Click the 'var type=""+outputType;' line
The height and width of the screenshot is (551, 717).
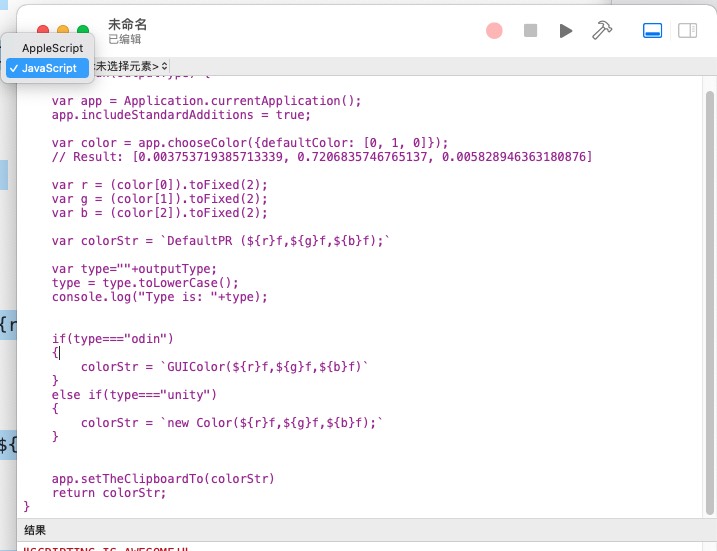point(134,269)
